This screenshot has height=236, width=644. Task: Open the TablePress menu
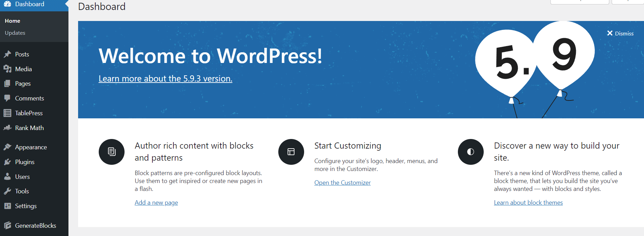tap(34, 113)
